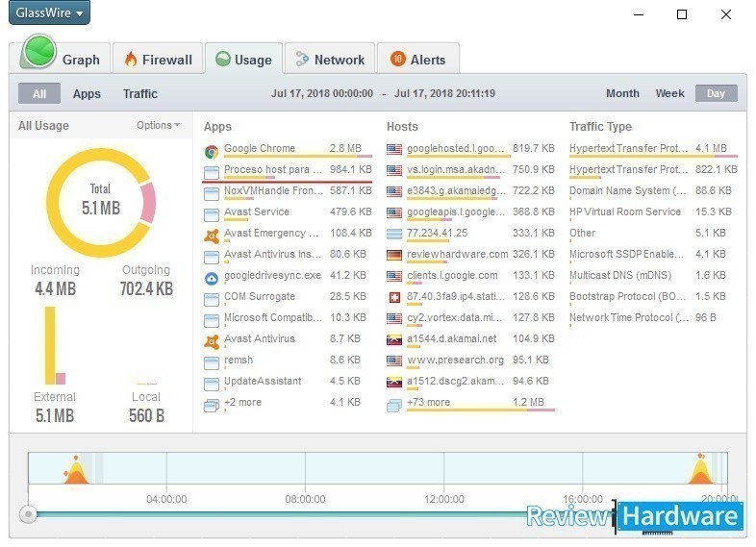
Task: Select the Bootstrap Protocol entry
Action: (653, 298)
